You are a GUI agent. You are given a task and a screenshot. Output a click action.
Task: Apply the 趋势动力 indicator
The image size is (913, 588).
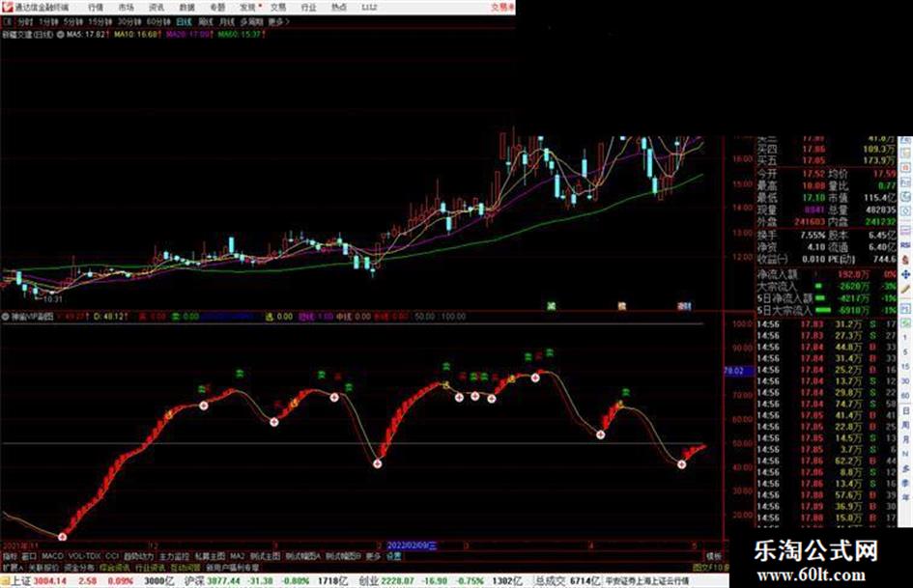click(x=138, y=556)
